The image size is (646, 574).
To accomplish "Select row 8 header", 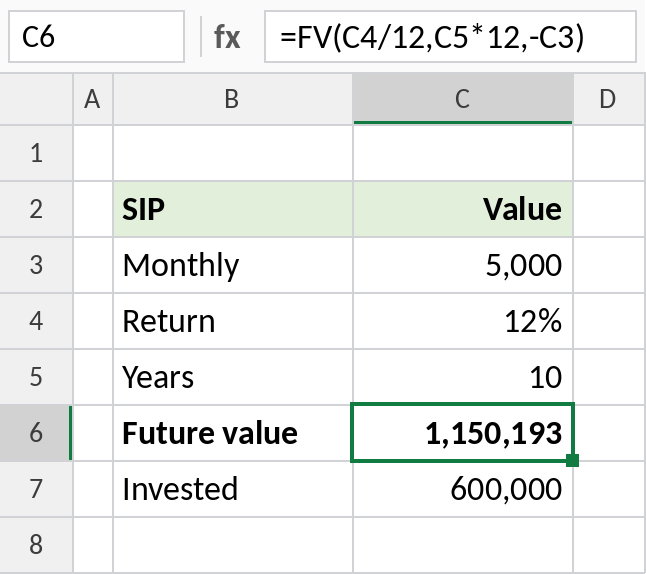I will click(36, 544).
